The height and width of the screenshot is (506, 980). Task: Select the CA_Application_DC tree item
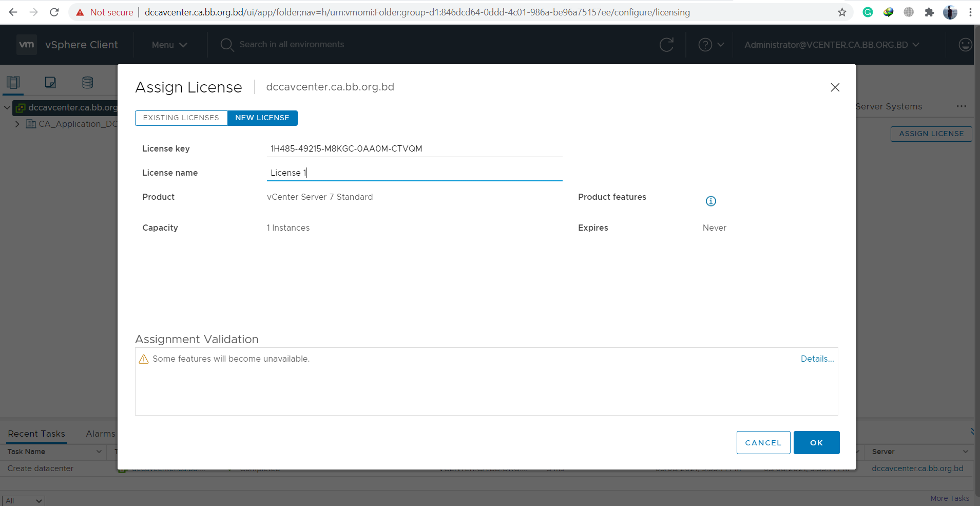(x=78, y=124)
